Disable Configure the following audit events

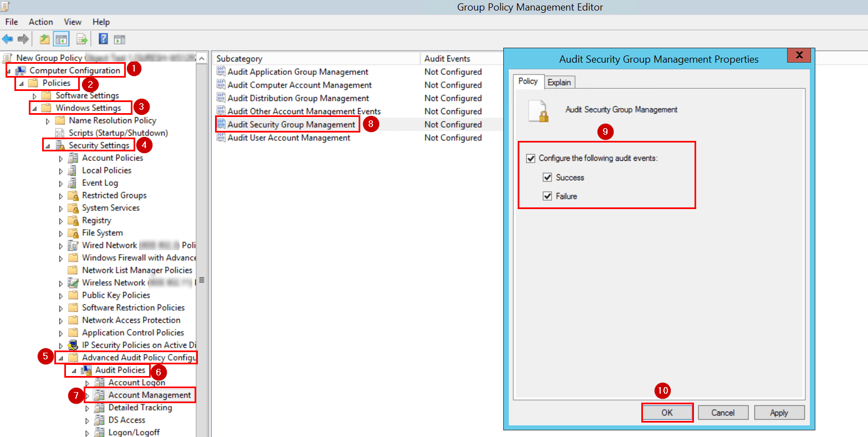(x=530, y=158)
